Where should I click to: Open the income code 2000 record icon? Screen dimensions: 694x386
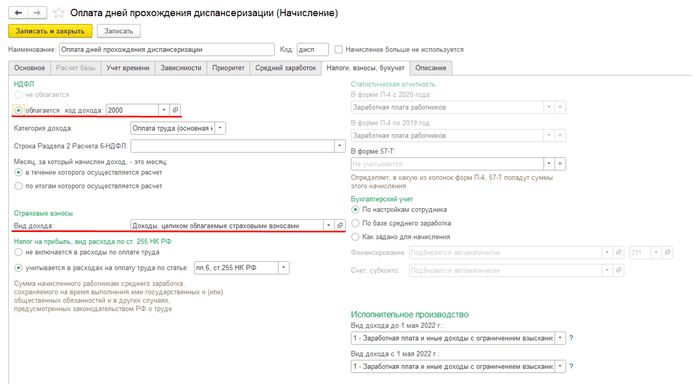coord(175,110)
